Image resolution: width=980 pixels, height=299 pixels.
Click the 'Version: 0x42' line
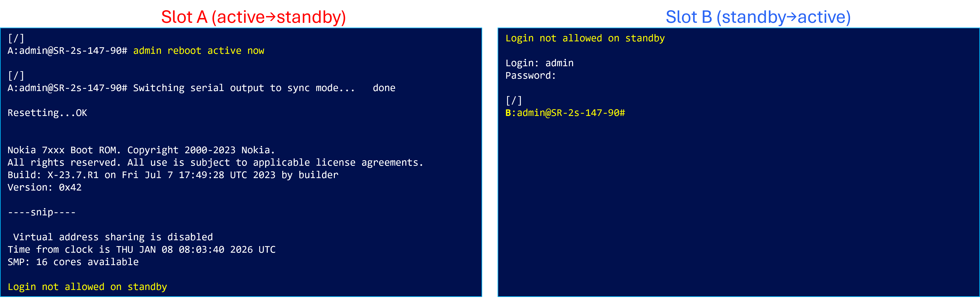45,187
